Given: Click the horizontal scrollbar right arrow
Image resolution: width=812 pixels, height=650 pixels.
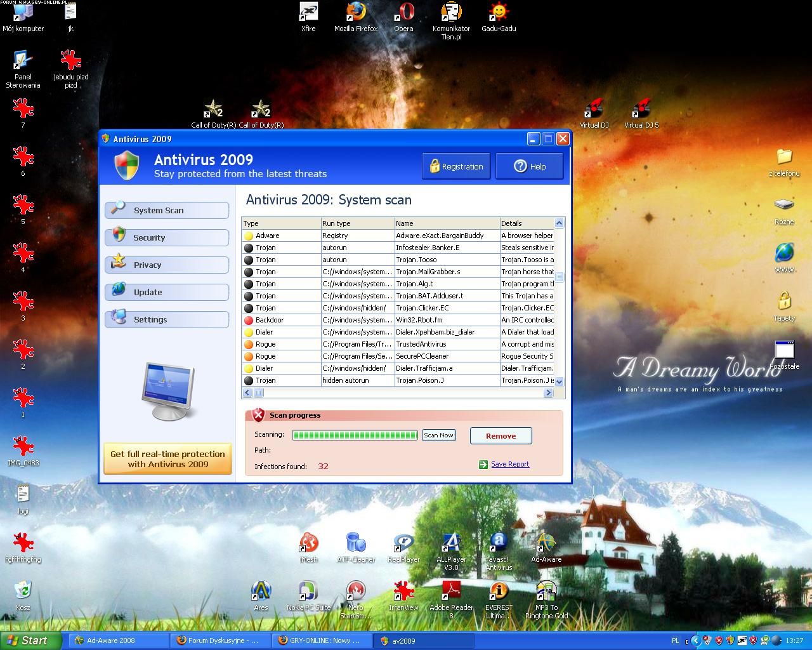Looking at the screenshot, I should click(548, 393).
